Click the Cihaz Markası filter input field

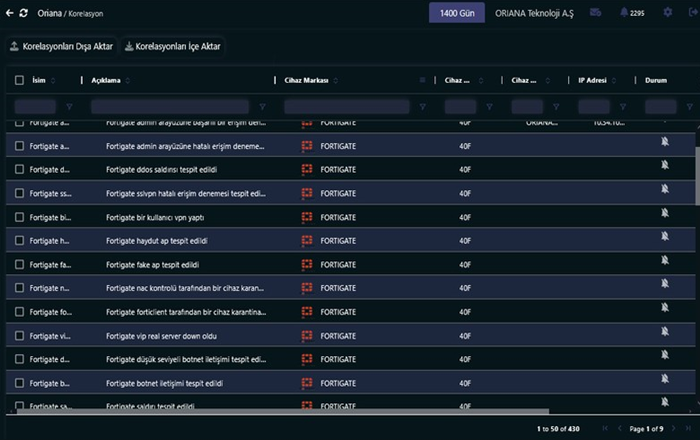coord(347,107)
